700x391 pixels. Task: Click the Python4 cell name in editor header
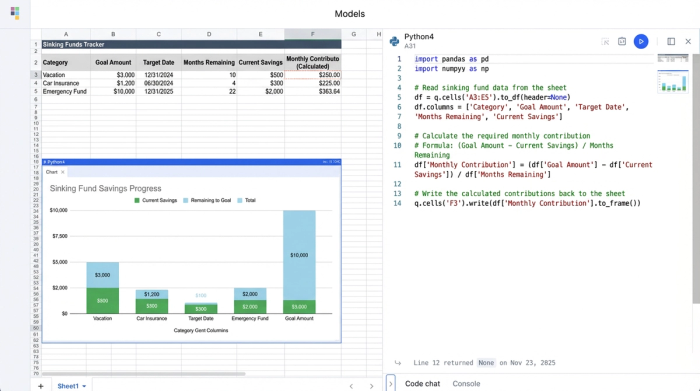pyautogui.click(x=419, y=37)
